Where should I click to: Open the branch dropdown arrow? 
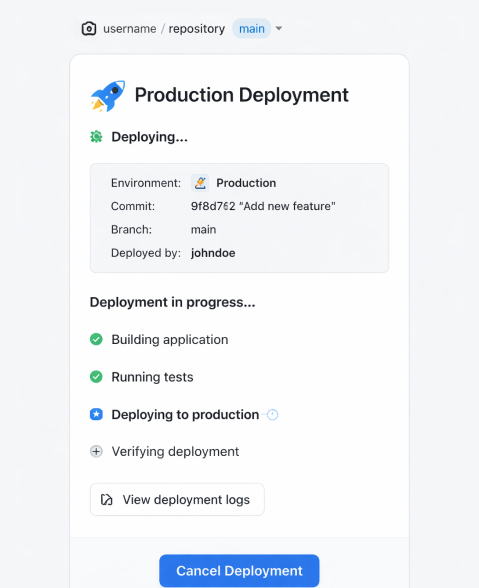coord(279,28)
